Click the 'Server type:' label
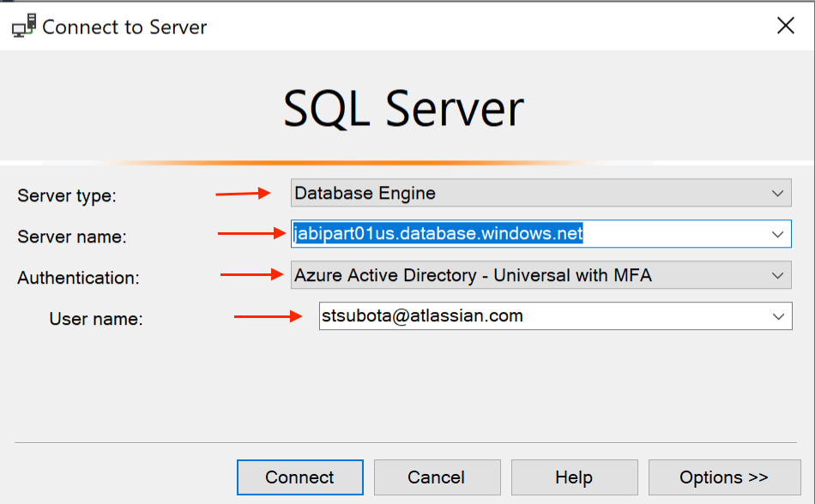This screenshot has height=504, width=815. tap(67, 195)
